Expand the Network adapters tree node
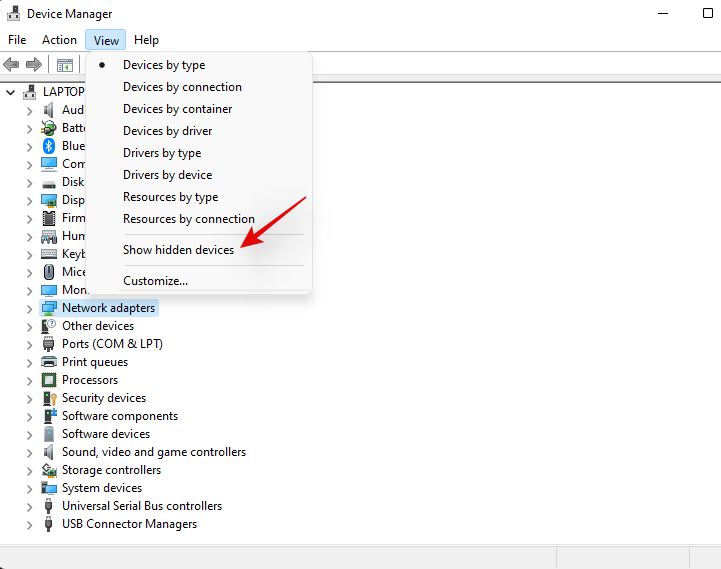This screenshot has width=721, height=569. click(29, 308)
